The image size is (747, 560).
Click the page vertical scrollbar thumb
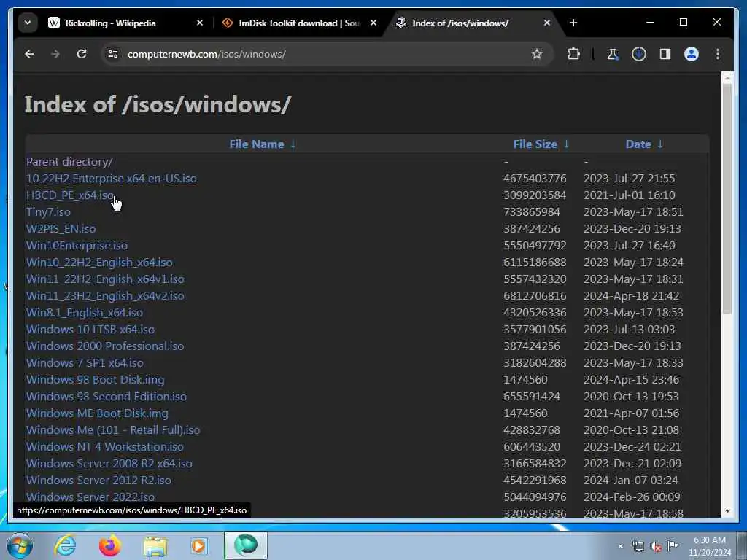(x=727, y=199)
